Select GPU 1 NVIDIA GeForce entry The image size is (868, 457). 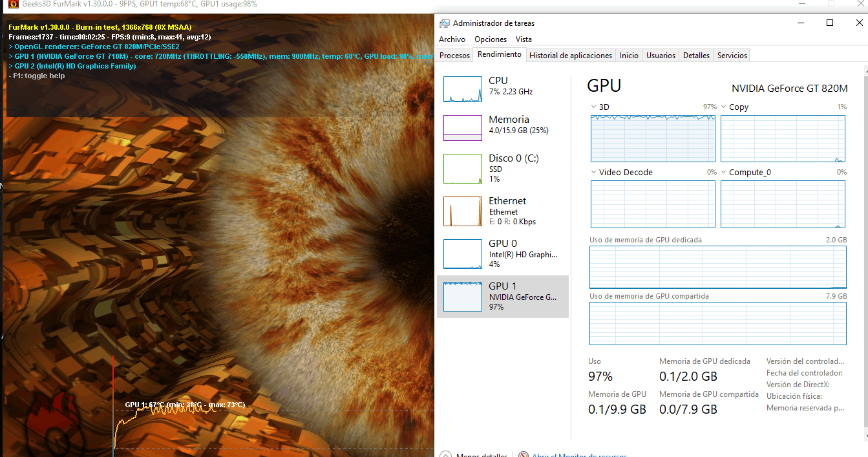[503, 296]
